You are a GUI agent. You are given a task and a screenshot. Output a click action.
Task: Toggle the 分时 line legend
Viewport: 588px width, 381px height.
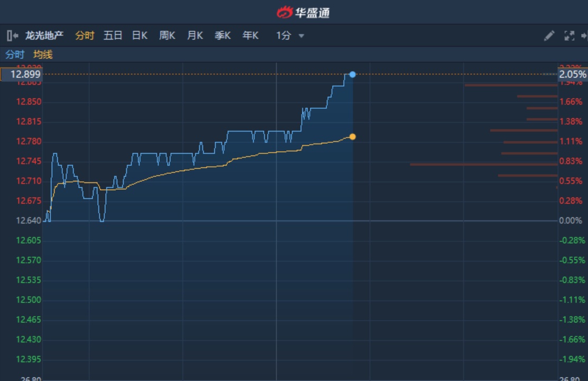point(15,54)
